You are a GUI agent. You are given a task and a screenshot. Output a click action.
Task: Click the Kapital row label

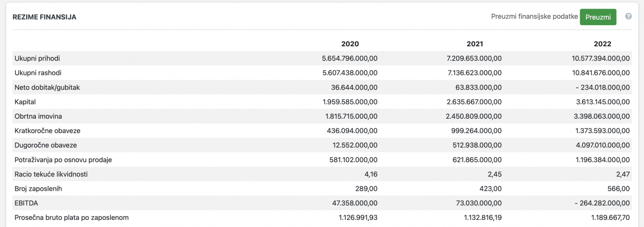(25, 102)
